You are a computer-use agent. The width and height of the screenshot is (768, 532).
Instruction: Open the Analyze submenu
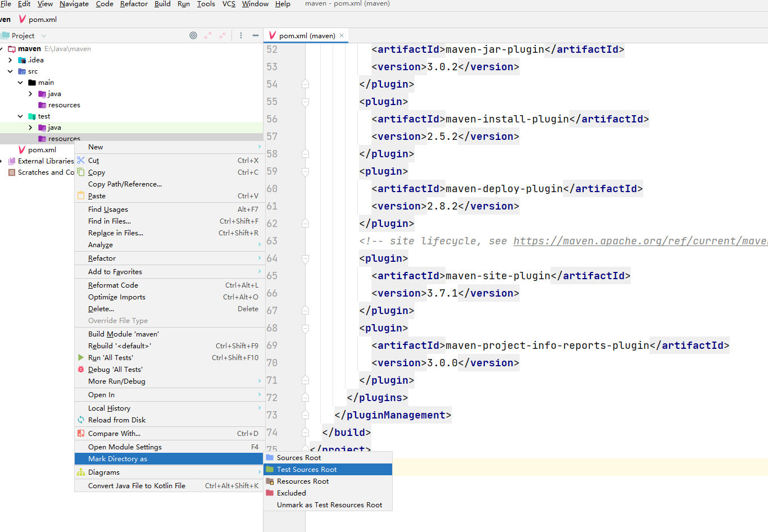[x=170, y=245]
